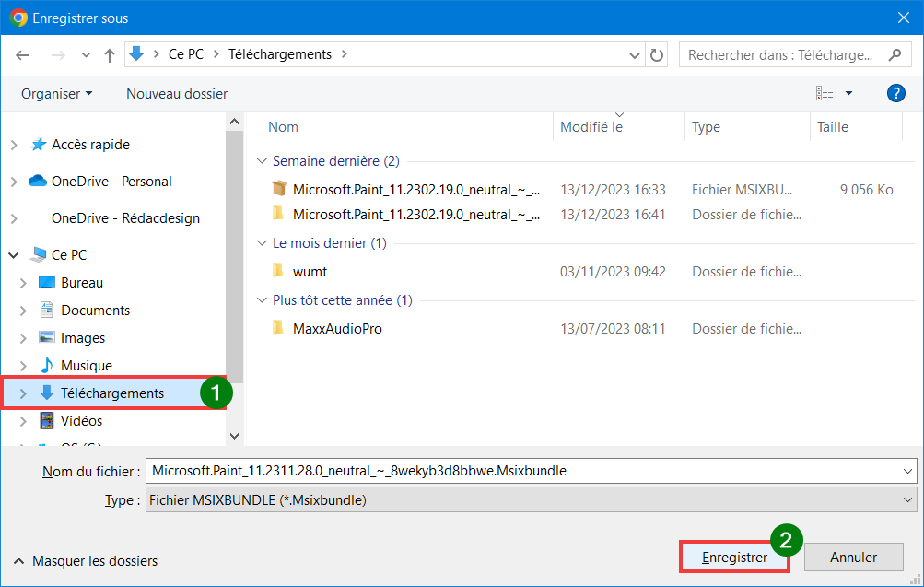
Task: Click Enregistrer to save the file
Action: pyautogui.click(x=734, y=557)
